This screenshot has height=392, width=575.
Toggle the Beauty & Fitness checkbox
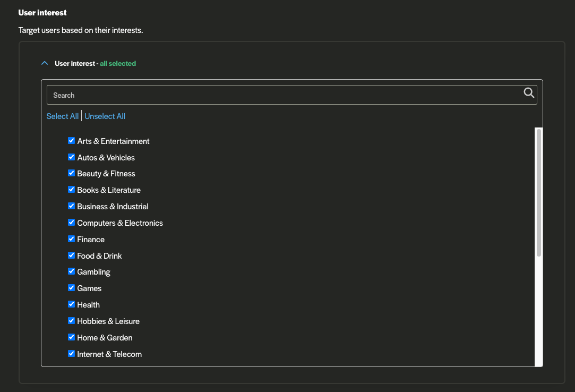coord(71,173)
